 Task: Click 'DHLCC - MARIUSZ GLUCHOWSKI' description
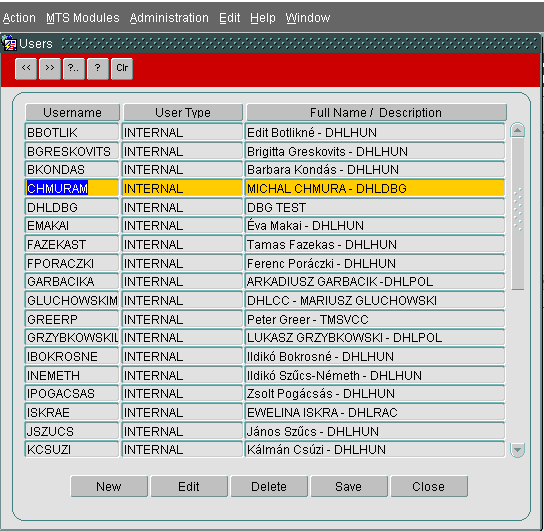[x=375, y=300]
